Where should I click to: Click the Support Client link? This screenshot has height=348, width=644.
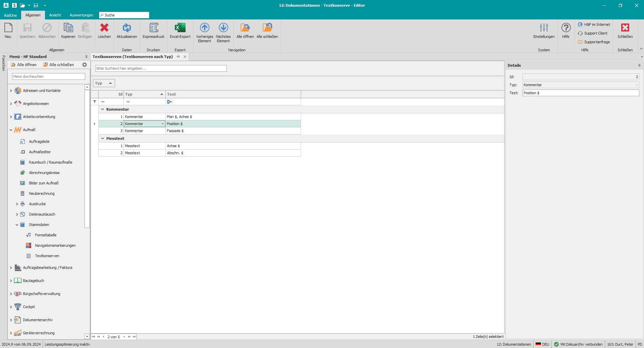[x=595, y=33]
